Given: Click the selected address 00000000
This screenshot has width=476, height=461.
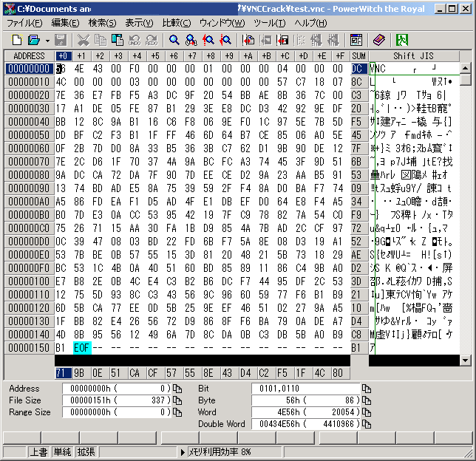Looking at the screenshot, I should (x=29, y=69).
